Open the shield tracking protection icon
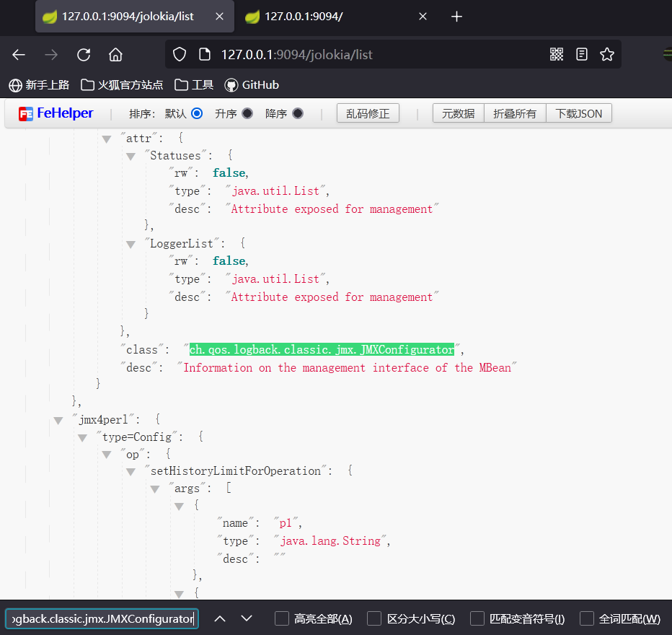 click(x=179, y=54)
